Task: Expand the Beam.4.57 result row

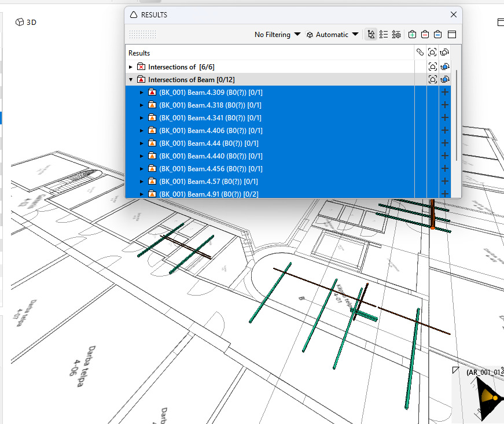Action: point(141,182)
